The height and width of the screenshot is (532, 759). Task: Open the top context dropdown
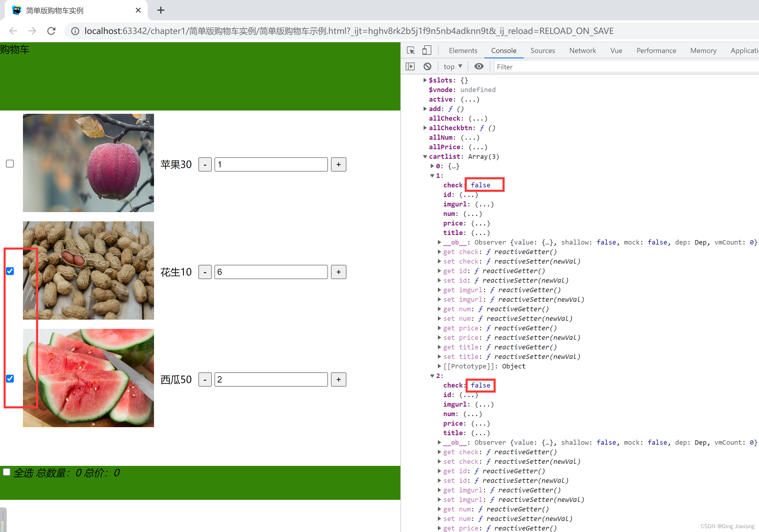pos(452,66)
